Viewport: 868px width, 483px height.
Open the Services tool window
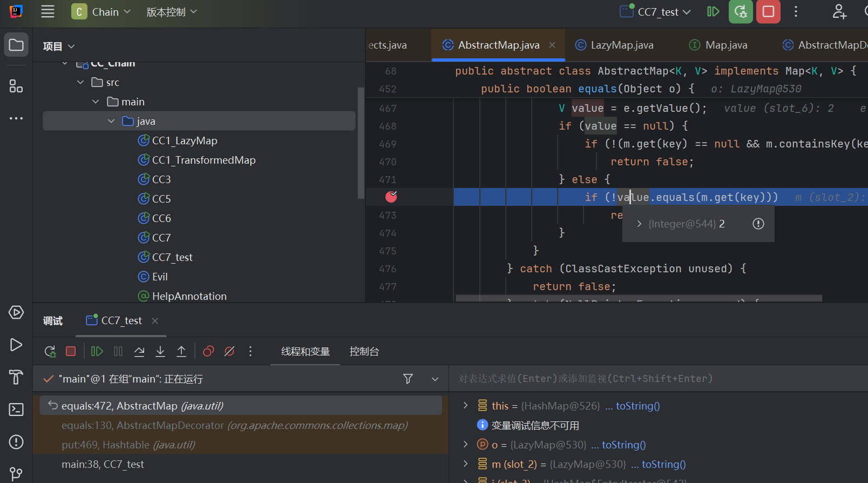point(16,313)
